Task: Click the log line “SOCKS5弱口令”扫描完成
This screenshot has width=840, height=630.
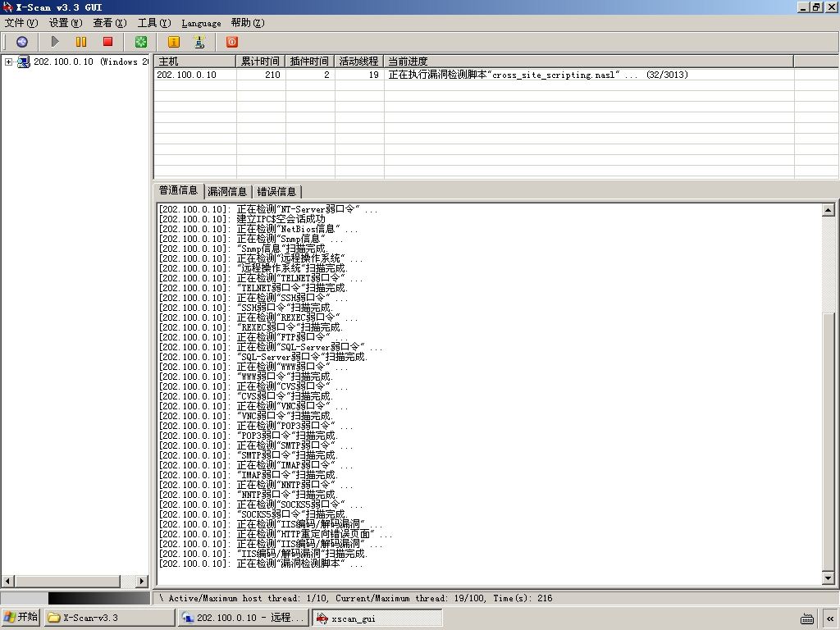Action: (x=253, y=514)
